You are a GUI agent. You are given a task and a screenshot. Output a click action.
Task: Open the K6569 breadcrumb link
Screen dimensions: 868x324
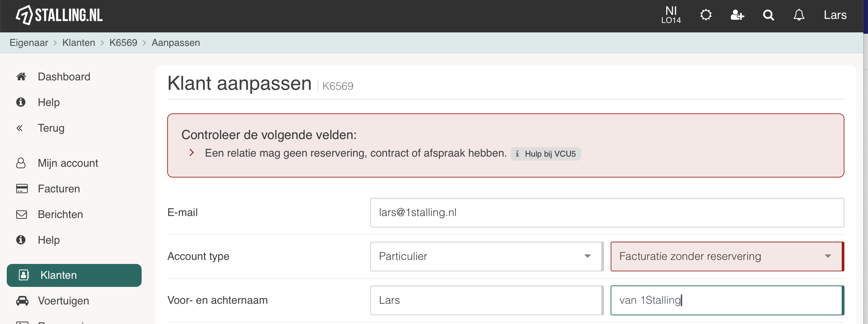123,43
